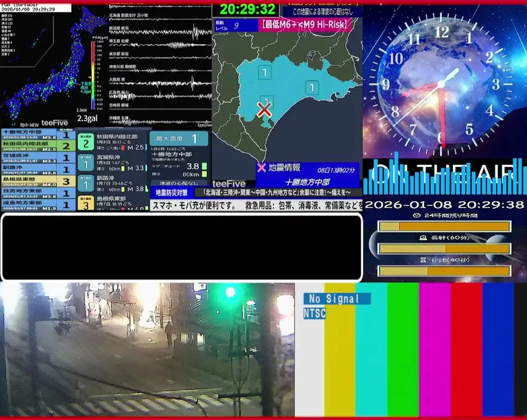The width and height of the screenshot is (527, 420).
Task: Click the intensity 1 badge for 宮城県沖 card
Action: pos(86,163)
